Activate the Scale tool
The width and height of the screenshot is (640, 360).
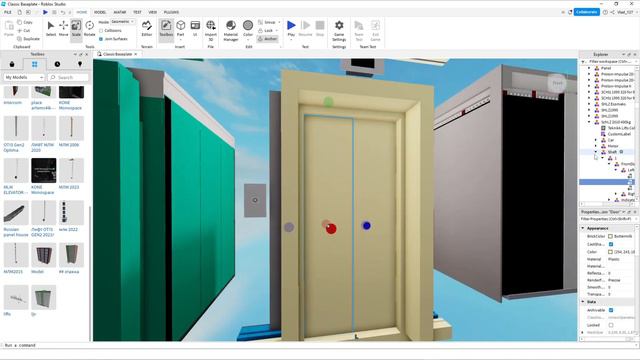[76, 29]
